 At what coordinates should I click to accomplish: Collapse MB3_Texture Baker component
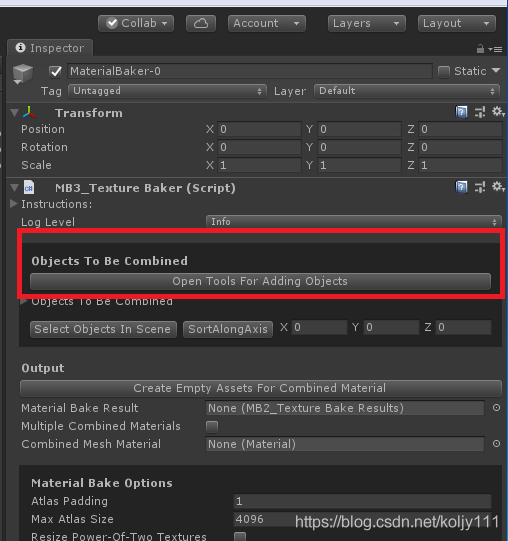14,187
